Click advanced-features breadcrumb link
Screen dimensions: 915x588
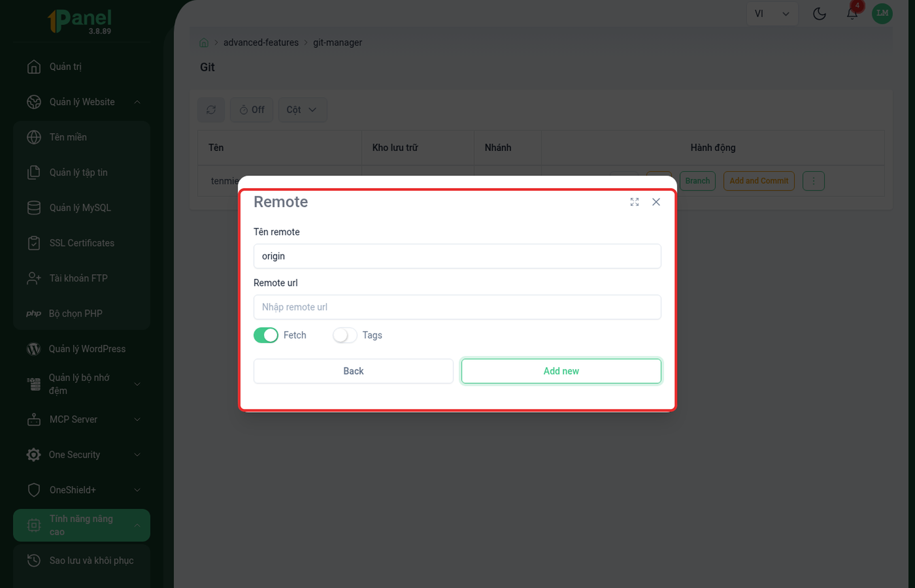tap(261, 42)
